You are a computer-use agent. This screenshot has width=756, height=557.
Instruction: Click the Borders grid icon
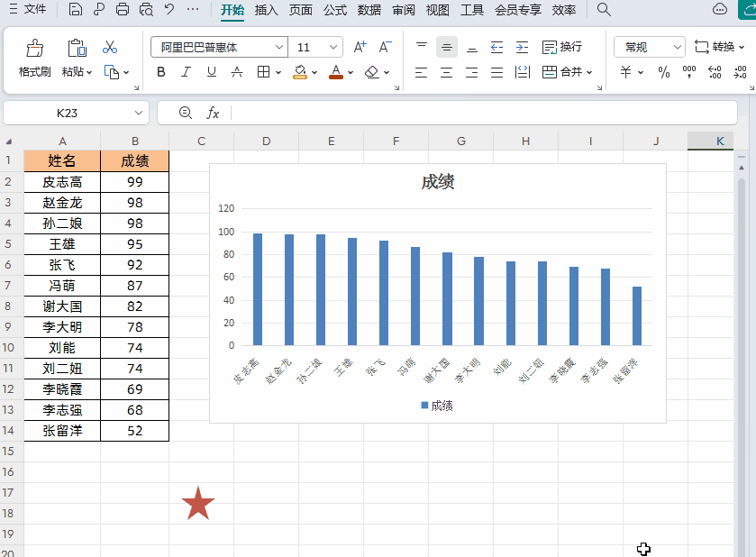click(263, 72)
